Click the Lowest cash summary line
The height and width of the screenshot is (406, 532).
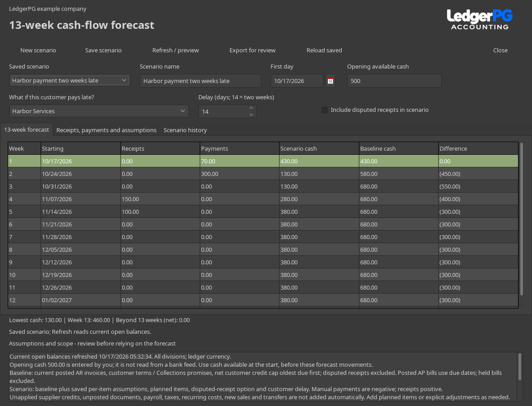(x=99, y=320)
